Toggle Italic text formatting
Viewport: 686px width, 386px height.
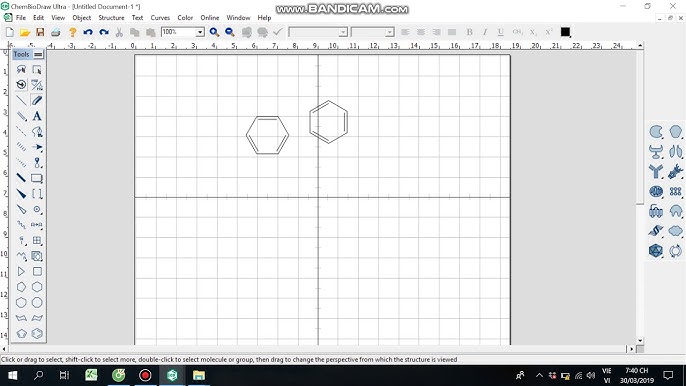485,32
